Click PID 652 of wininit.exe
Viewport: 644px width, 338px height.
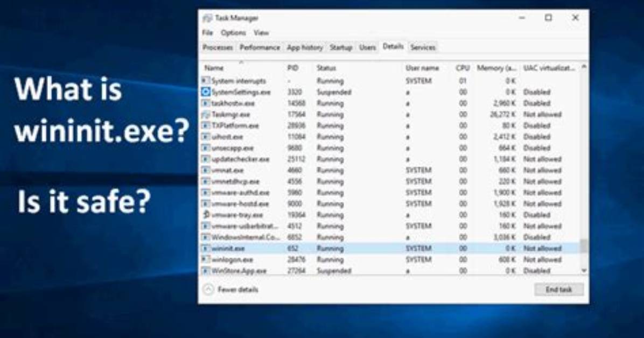(x=293, y=249)
